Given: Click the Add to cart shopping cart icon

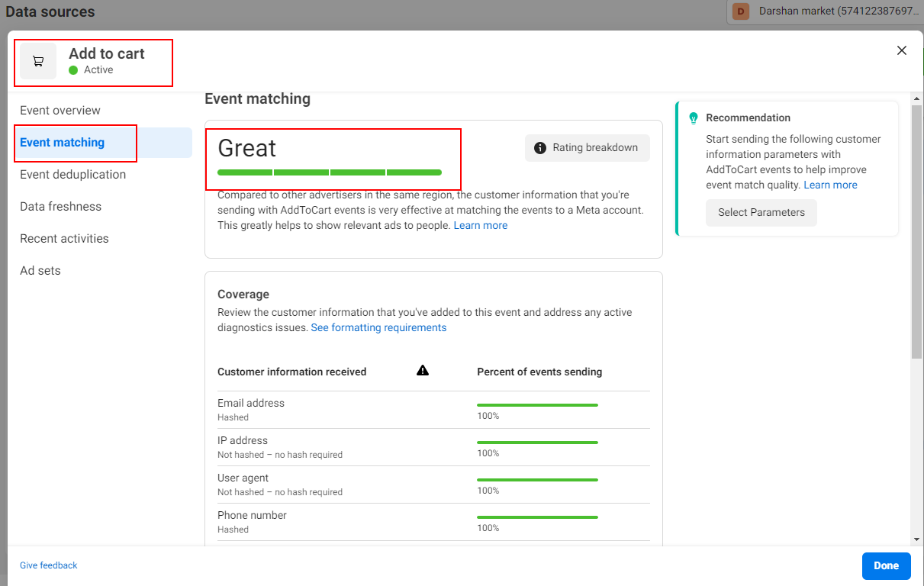Looking at the screenshot, I should pos(38,61).
